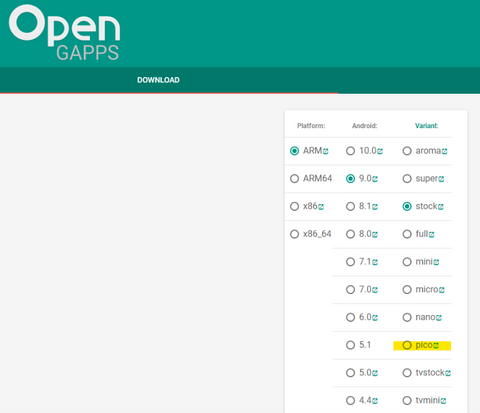Open the external link icon beside micro
The height and width of the screenshot is (413, 480).
click(x=442, y=290)
